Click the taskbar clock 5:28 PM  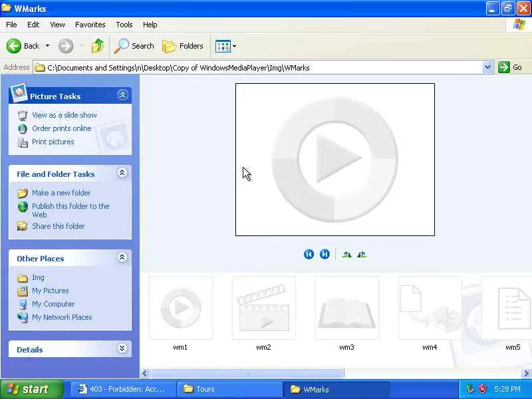pyautogui.click(x=507, y=389)
